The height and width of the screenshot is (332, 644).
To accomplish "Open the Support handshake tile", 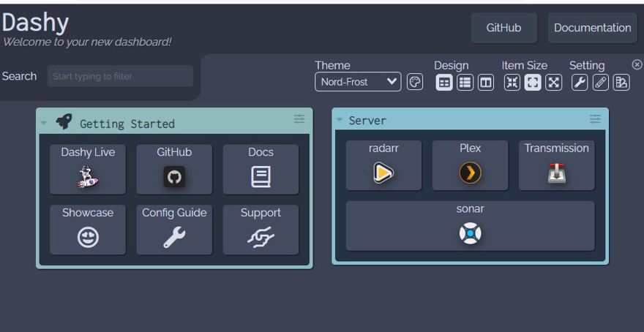I will coord(261,230).
